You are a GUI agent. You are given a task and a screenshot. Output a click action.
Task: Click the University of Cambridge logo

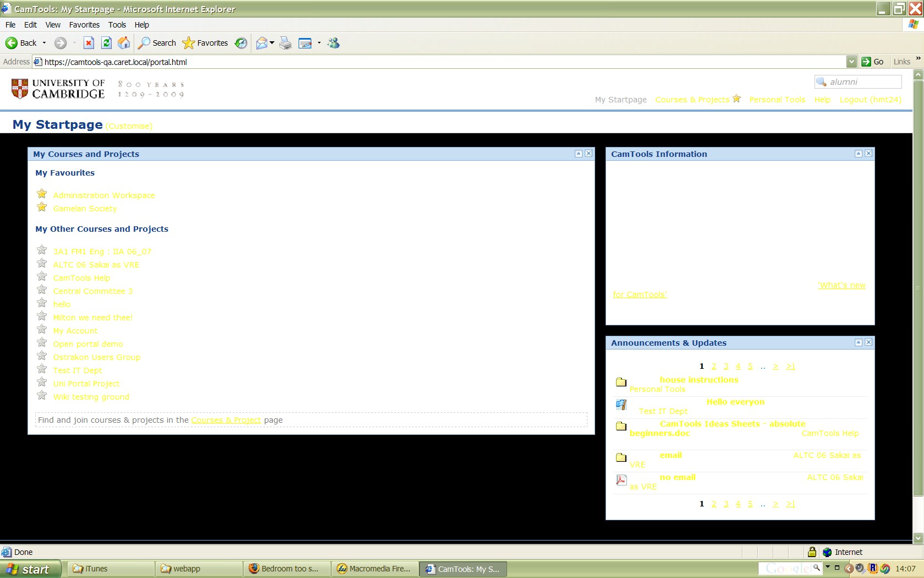tap(58, 89)
